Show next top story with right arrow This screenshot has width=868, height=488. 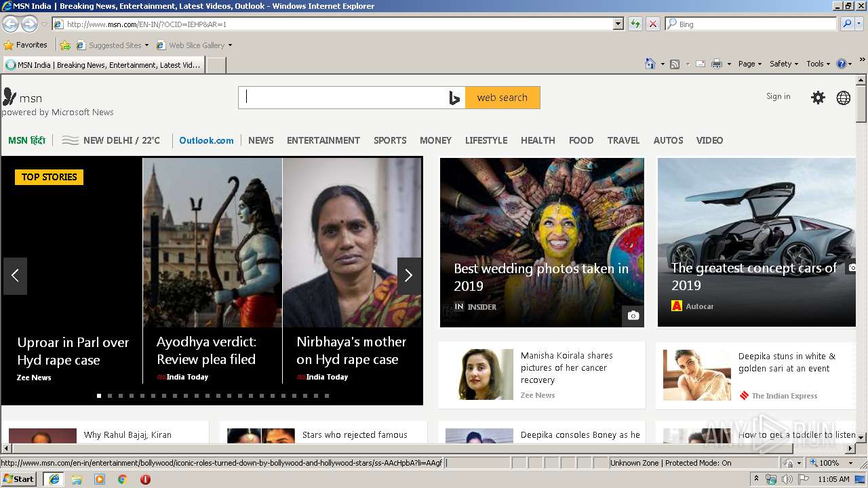point(408,276)
